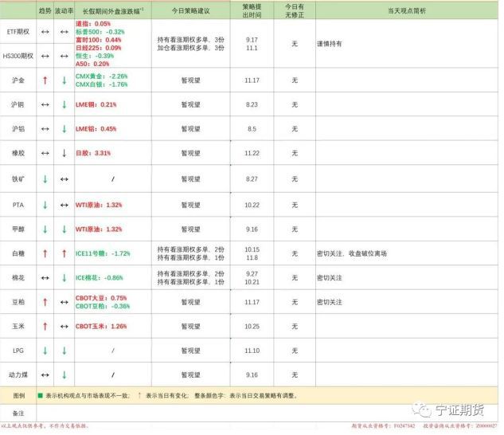Click the 甲醇 row label

18,229
